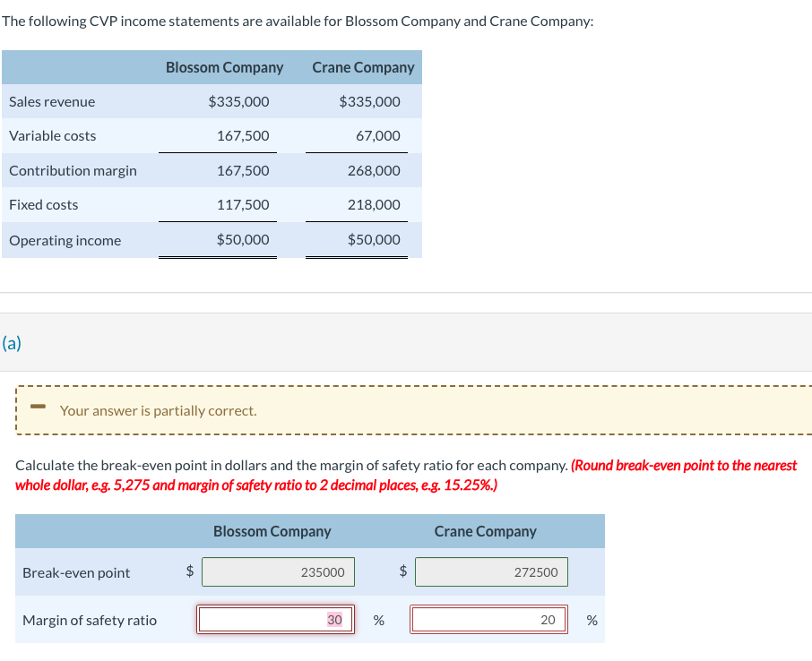Click Crane Company header in answer table
Screen dimensions: 812x661
point(485,532)
